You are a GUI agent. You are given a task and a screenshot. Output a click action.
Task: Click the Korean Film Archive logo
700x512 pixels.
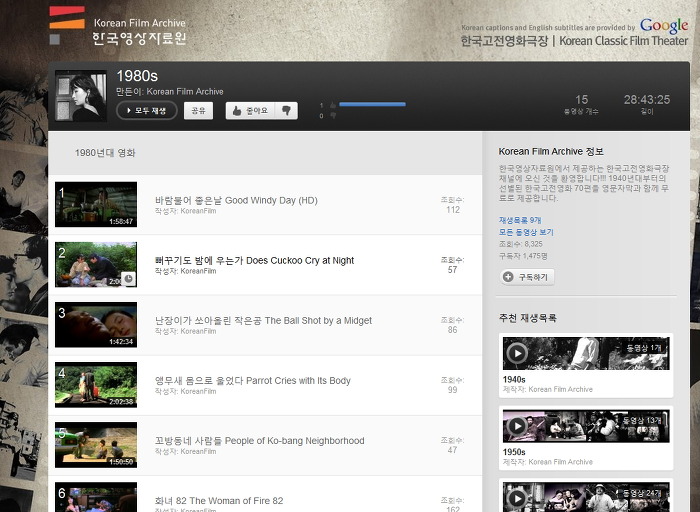[117, 28]
